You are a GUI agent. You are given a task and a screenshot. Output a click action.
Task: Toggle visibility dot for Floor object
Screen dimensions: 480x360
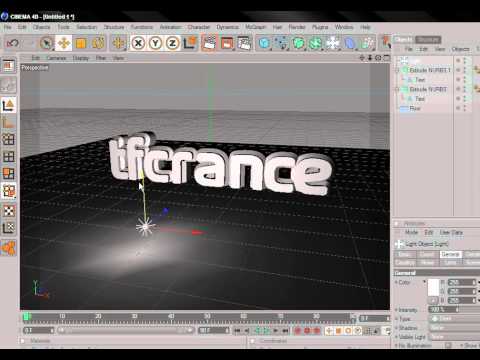point(465,108)
